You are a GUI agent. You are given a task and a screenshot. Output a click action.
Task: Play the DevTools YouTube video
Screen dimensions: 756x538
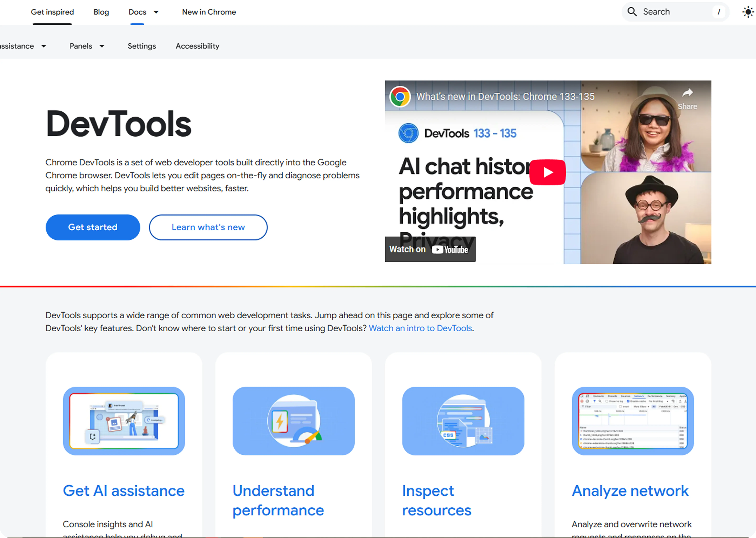[547, 172]
